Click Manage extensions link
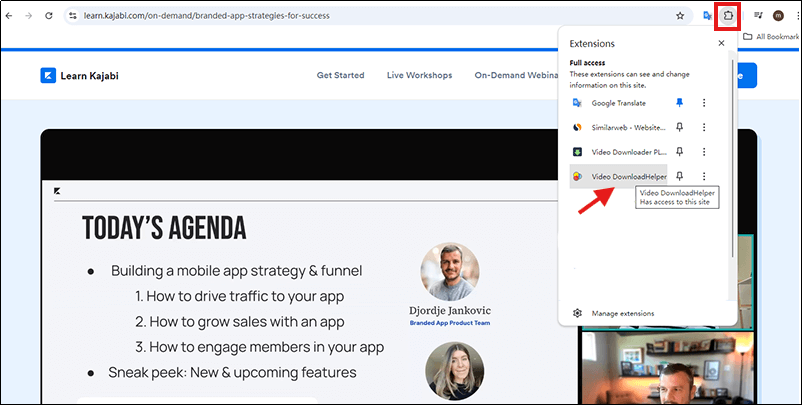This screenshot has width=803, height=406. click(x=623, y=313)
